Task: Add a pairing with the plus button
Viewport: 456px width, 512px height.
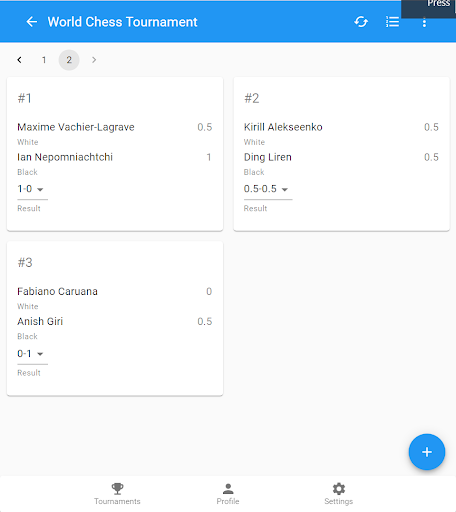Action: click(427, 452)
